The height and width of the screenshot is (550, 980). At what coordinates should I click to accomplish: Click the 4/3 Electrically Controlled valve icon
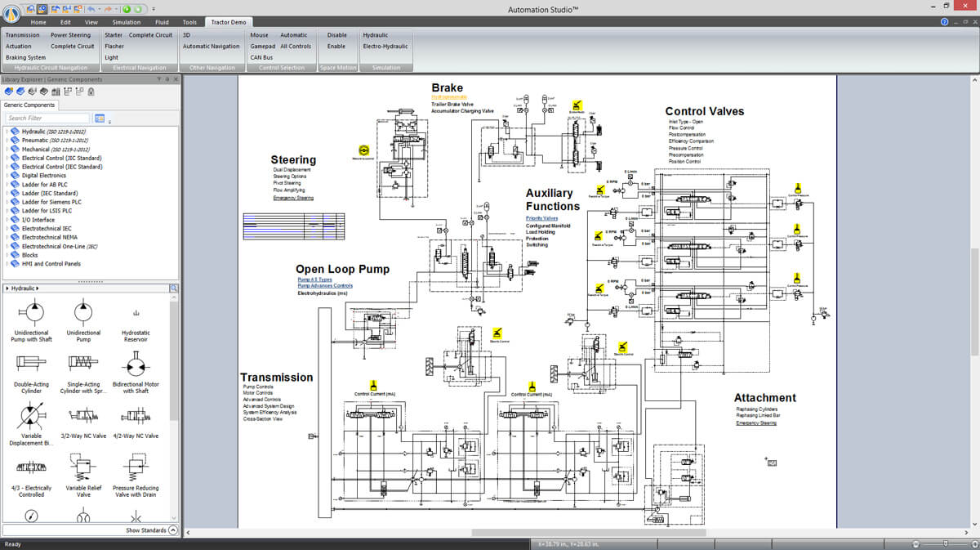tap(31, 468)
